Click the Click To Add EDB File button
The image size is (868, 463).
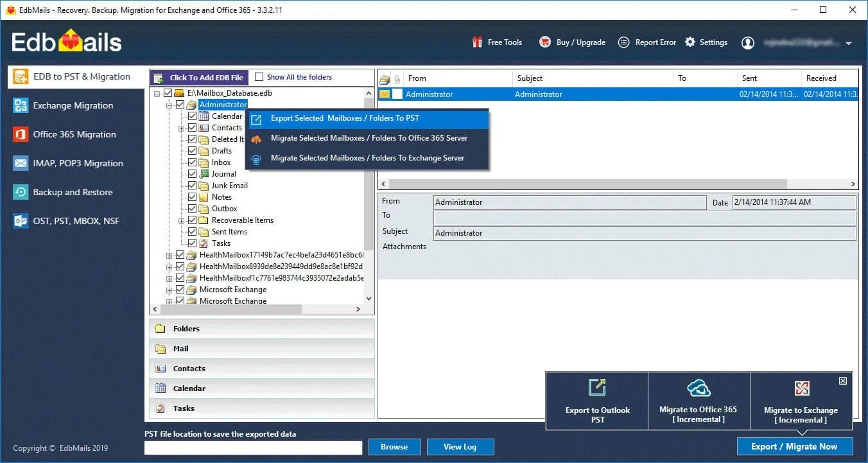(199, 78)
